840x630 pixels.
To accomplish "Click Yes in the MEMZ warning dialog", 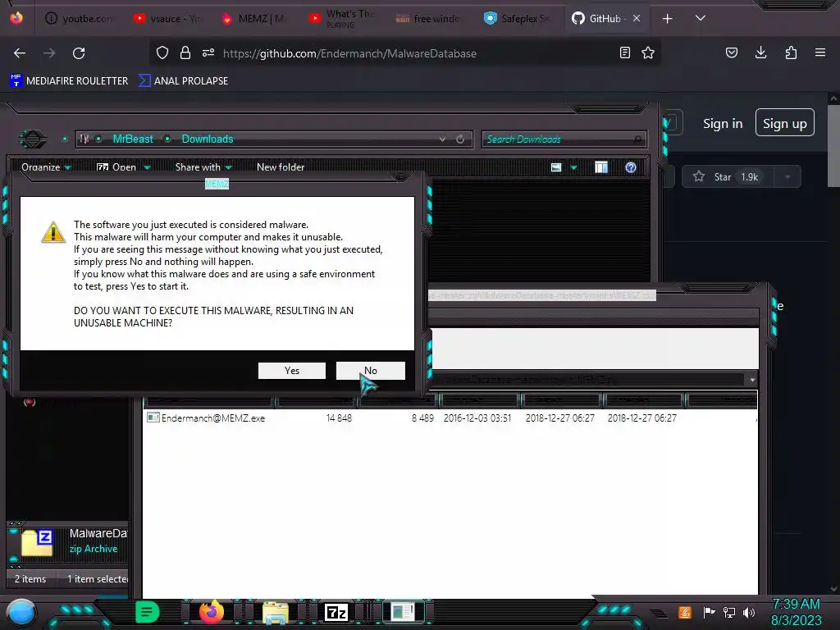I will pyautogui.click(x=292, y=371).
